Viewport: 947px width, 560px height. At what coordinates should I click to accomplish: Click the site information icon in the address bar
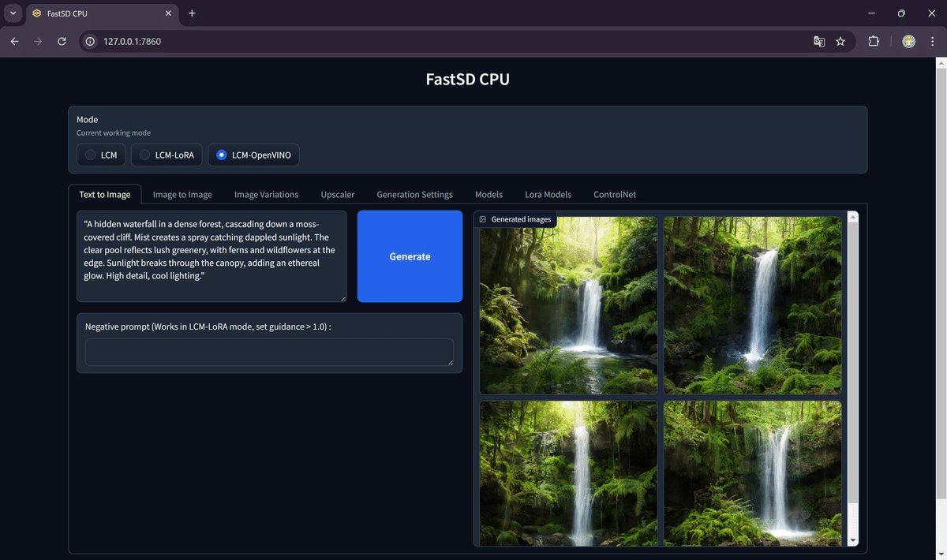tap(89, 41)
